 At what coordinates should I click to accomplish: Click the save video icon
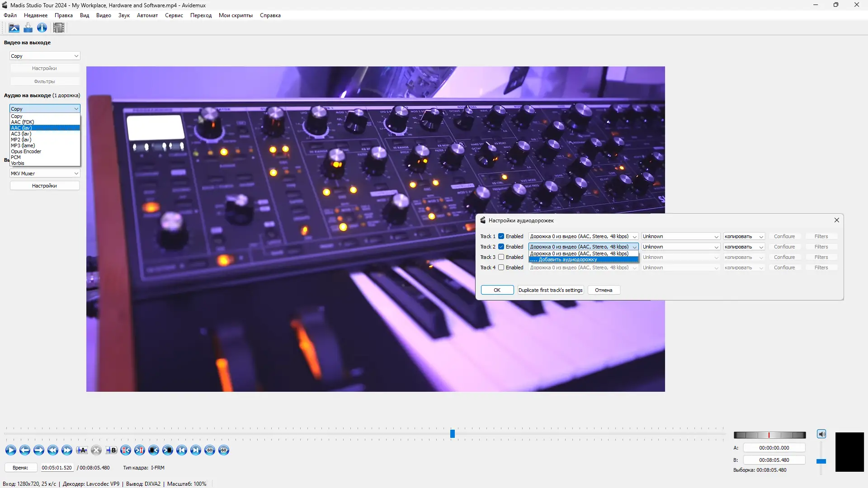[28, 28]
